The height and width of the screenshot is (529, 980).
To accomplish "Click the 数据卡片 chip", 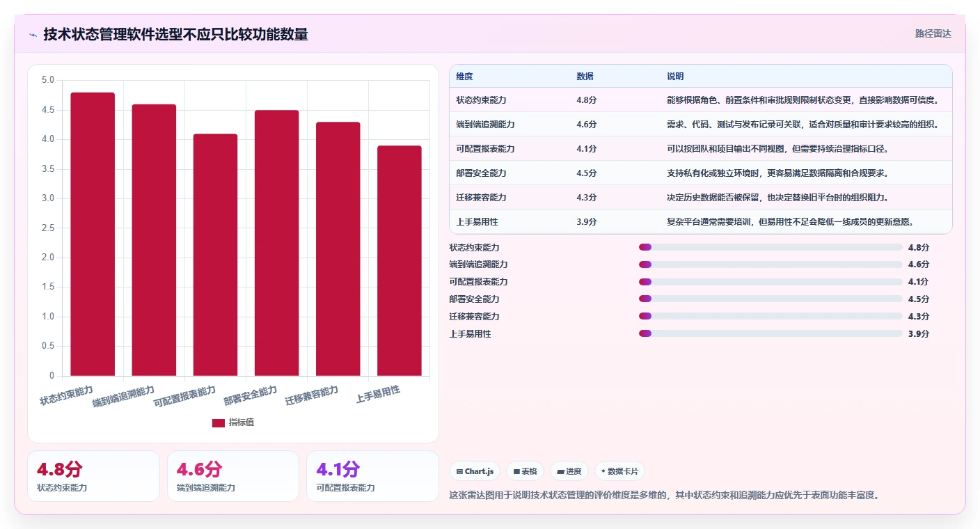I will 620,471.
